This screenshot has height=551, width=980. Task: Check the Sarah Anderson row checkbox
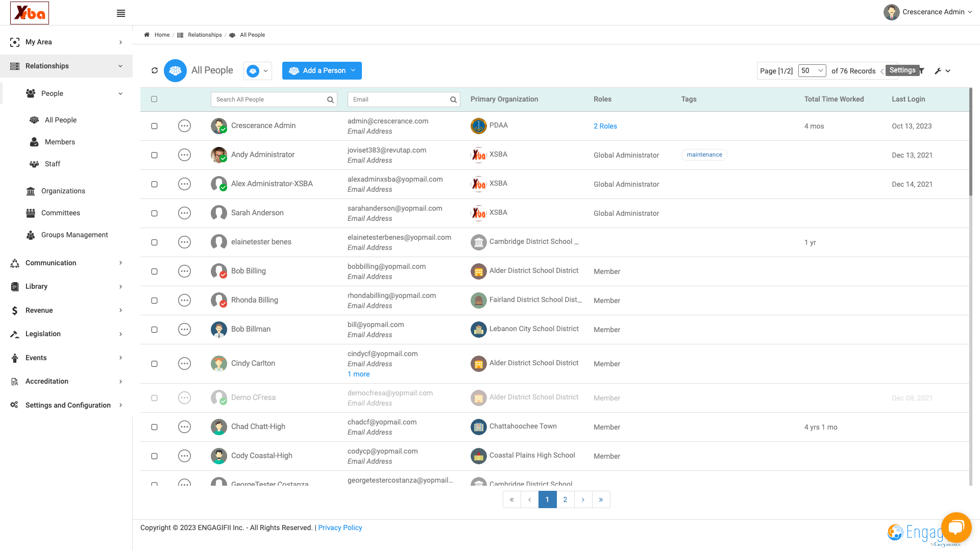[154, 213]
